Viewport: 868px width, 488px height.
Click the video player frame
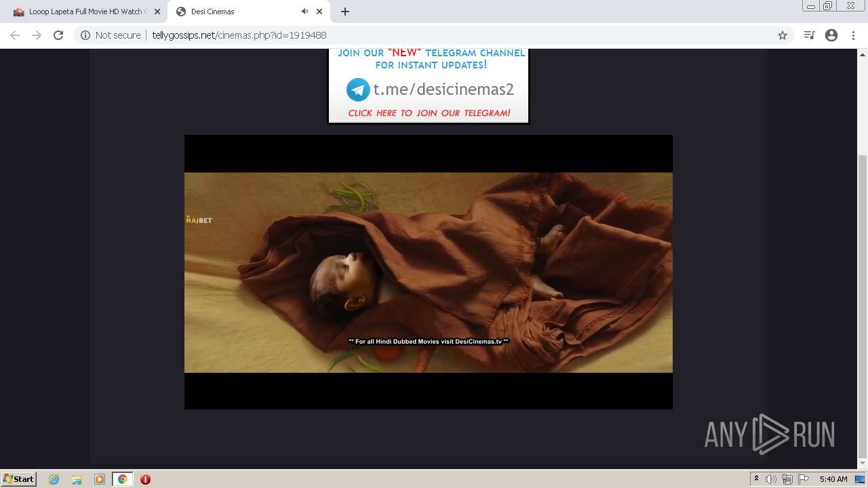click(429, 272)
